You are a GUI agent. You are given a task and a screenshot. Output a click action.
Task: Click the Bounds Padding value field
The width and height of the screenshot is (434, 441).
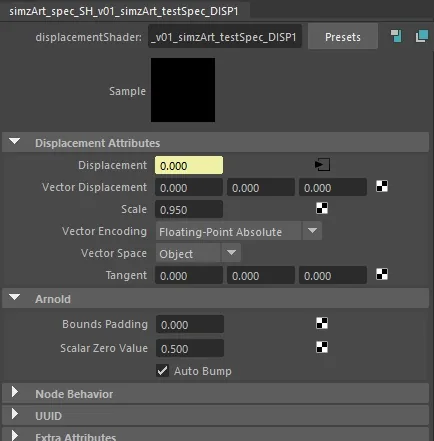[190, 324]
